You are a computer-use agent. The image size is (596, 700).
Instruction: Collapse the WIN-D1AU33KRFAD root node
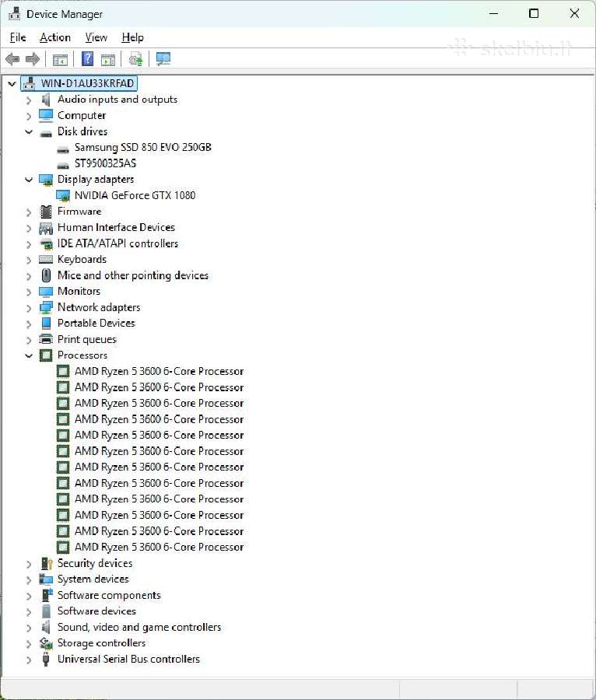(x=12, y=83)
